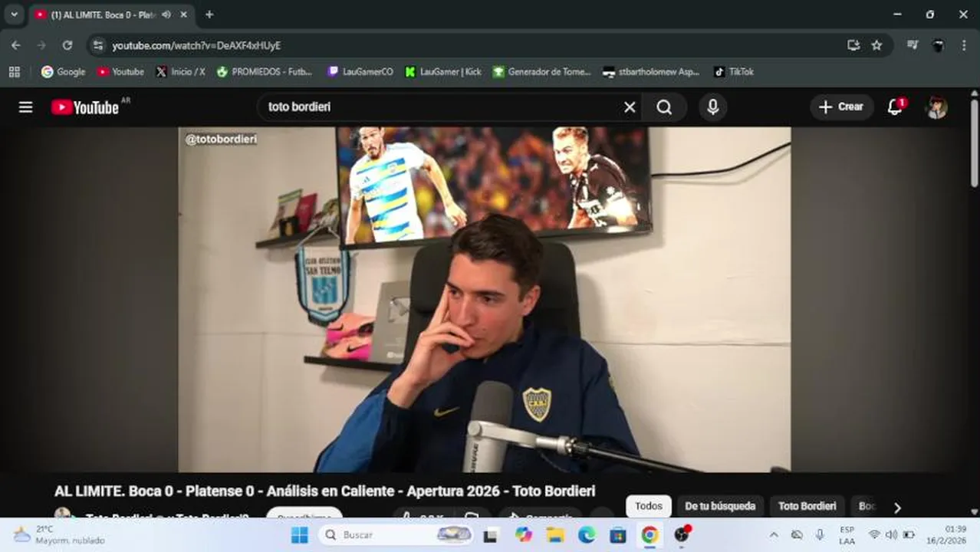Open the TikTok bookmark
This screenshot has width=980, height=552.
[x=734, y=71]
